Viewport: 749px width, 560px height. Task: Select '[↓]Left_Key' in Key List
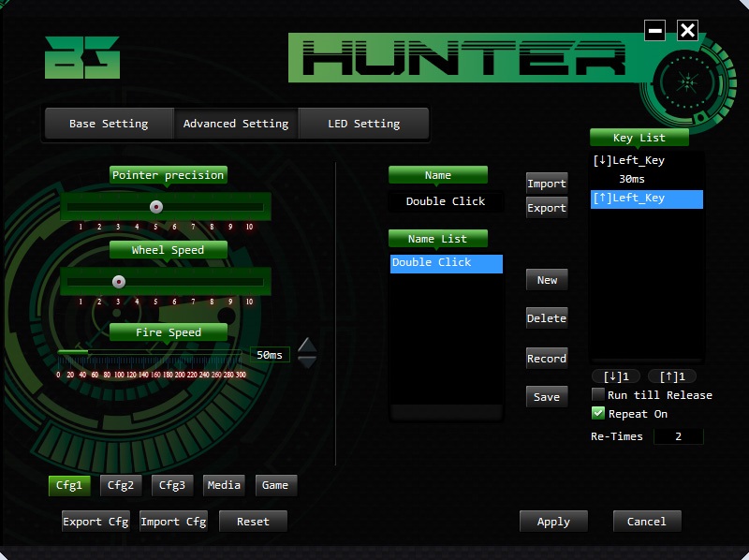(x=647, y=160)
